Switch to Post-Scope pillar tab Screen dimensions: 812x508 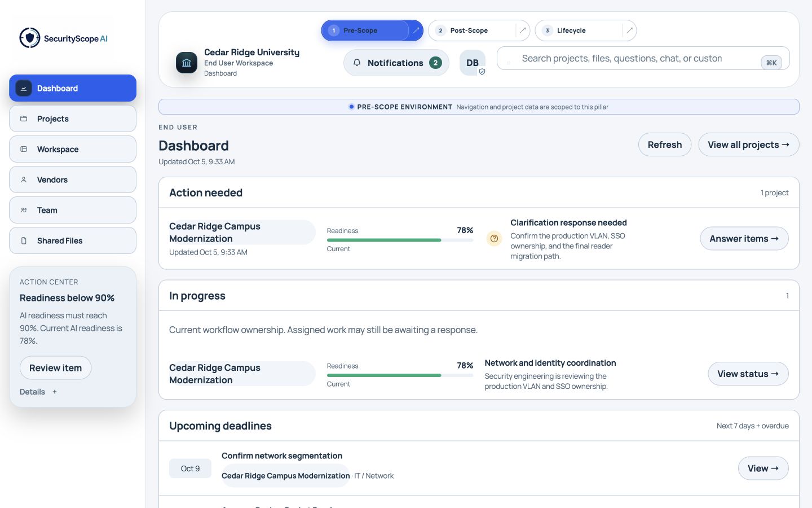coord(473,30)
